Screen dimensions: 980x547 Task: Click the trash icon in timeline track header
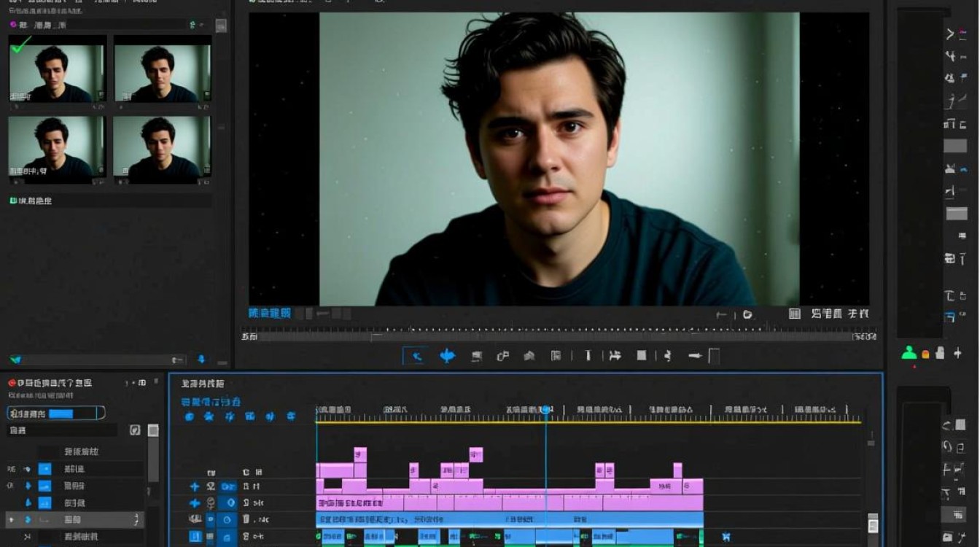point(246,519)
